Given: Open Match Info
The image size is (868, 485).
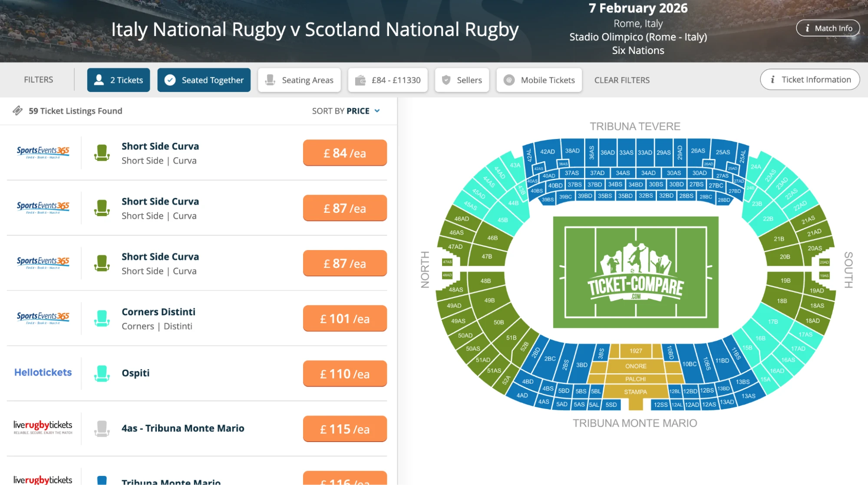Looking at the screenshot, I should point(828,27).
